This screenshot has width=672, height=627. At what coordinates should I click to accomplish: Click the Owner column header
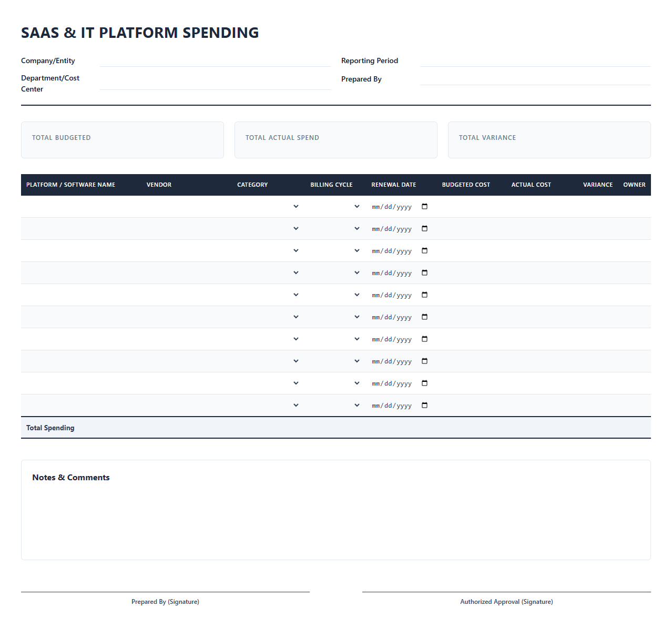(634, 185)
